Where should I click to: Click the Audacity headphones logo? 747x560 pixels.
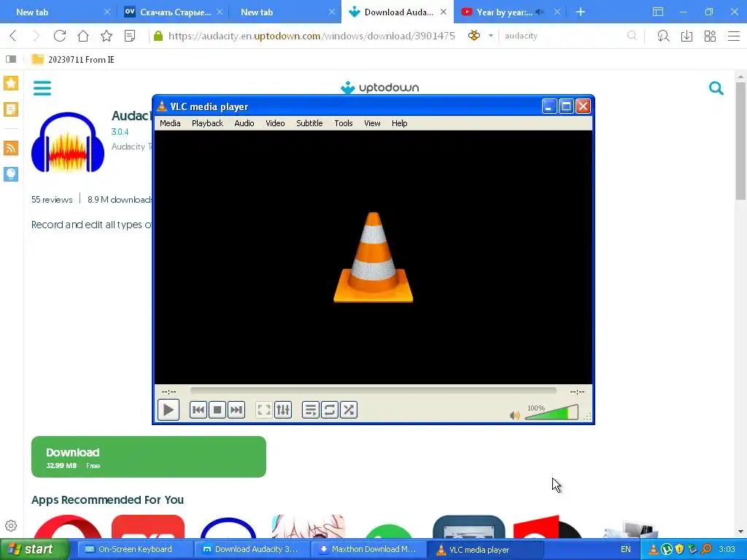(68, 142)
